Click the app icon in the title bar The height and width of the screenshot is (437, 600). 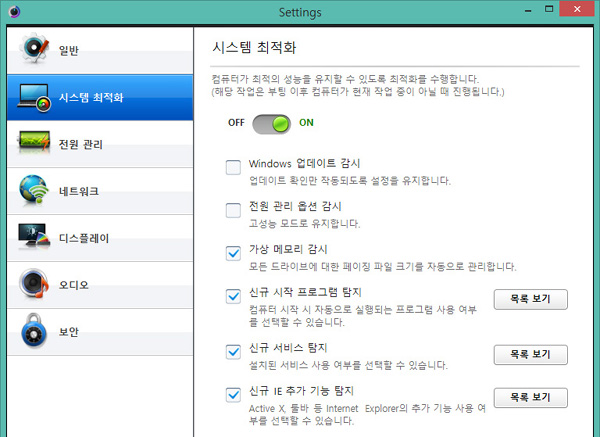tap(14, 12)
